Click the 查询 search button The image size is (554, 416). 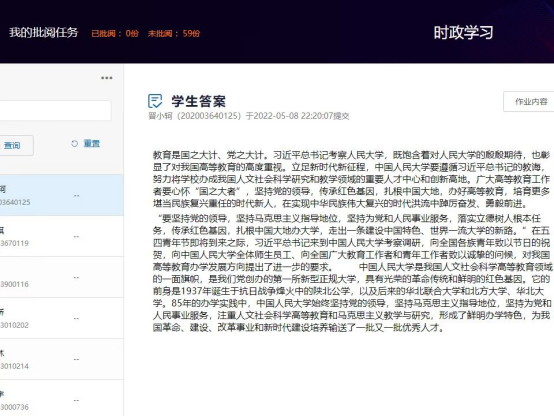point(16,145)
